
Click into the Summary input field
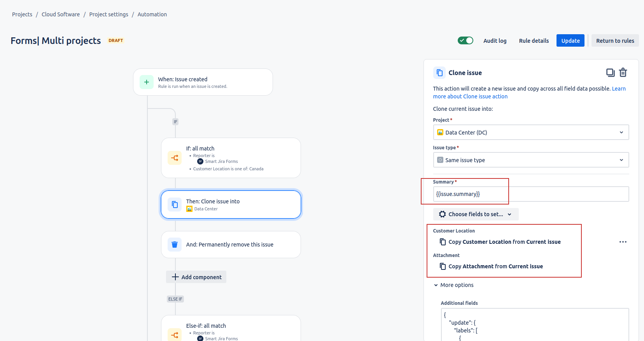530,194
